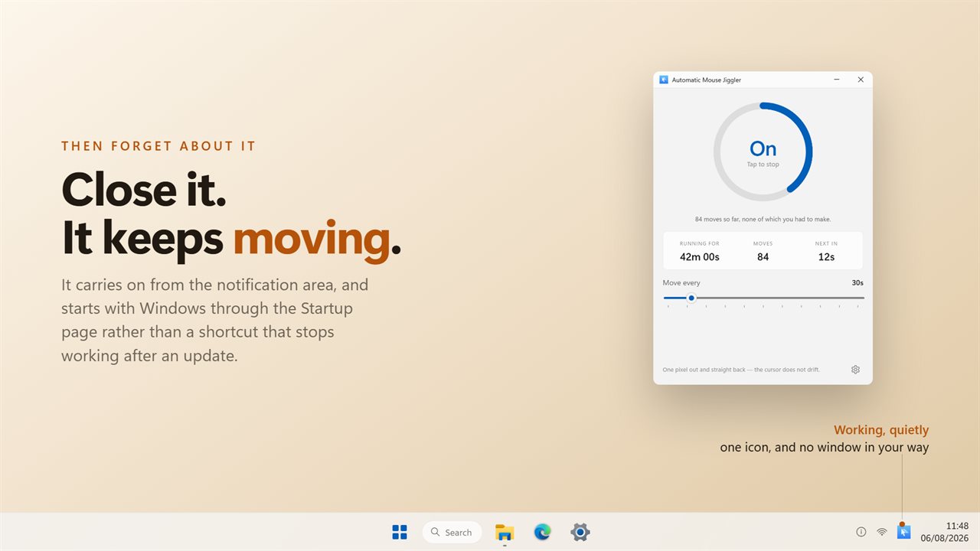Launch Microsoft Edge from the taskbar
Image resolution: width=980 pixels, height=551 pixels.
click(x=542, y=532)
